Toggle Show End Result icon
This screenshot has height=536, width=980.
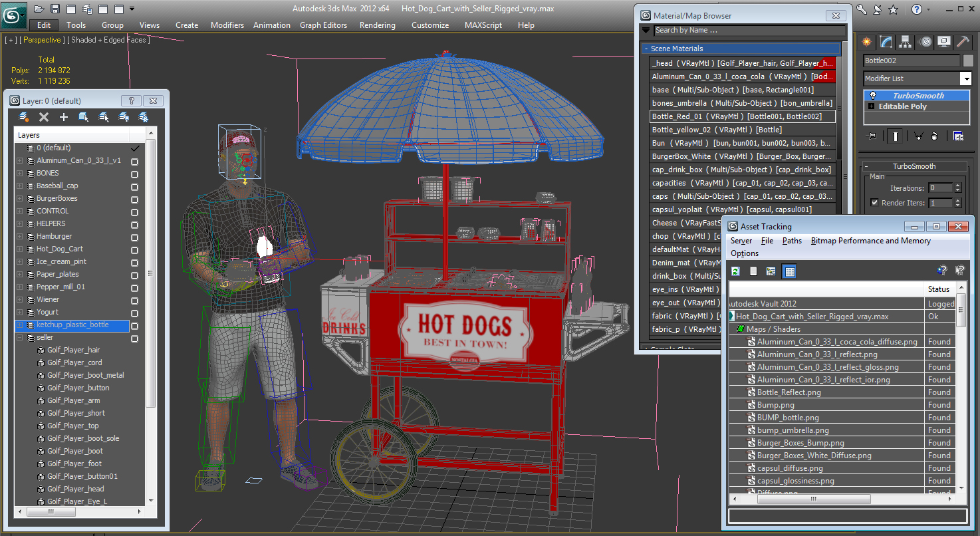[896, 136]
